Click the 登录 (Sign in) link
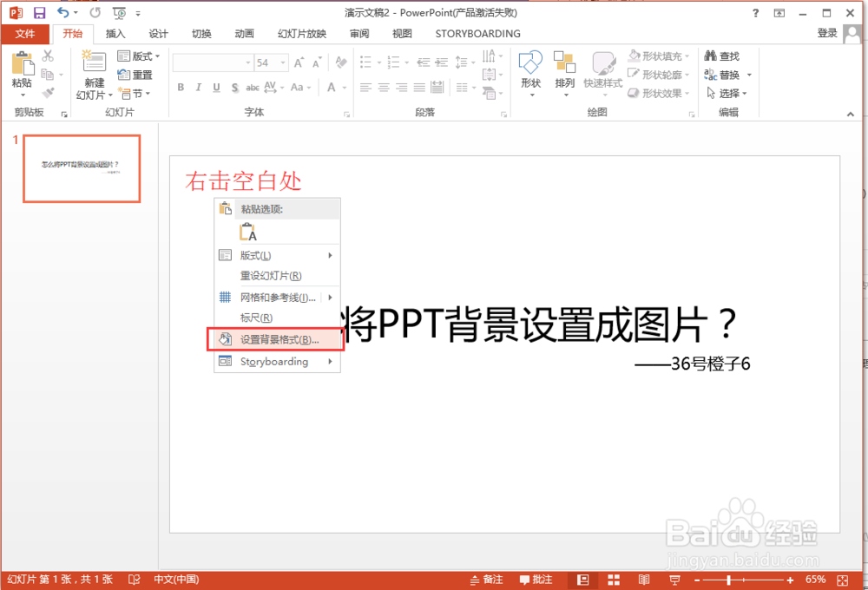Image resolution: width=868 pixels, height=590 pixels. [825, 34]
